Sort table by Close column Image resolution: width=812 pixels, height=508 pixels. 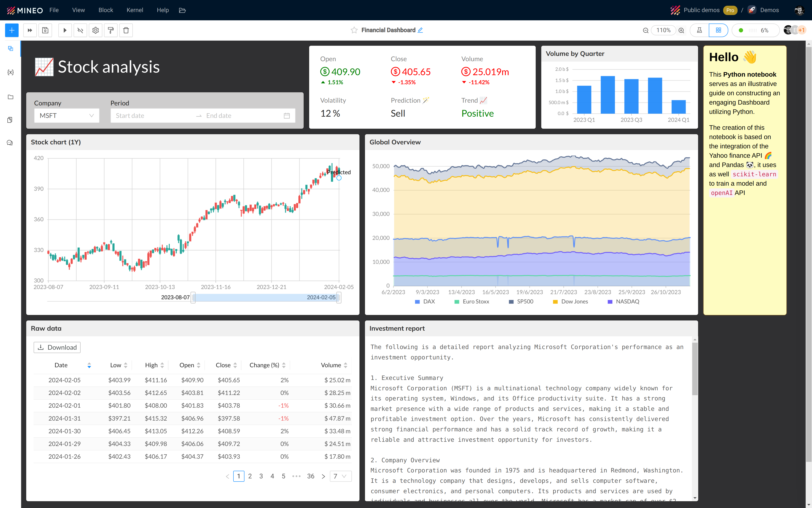click(235, 365)
